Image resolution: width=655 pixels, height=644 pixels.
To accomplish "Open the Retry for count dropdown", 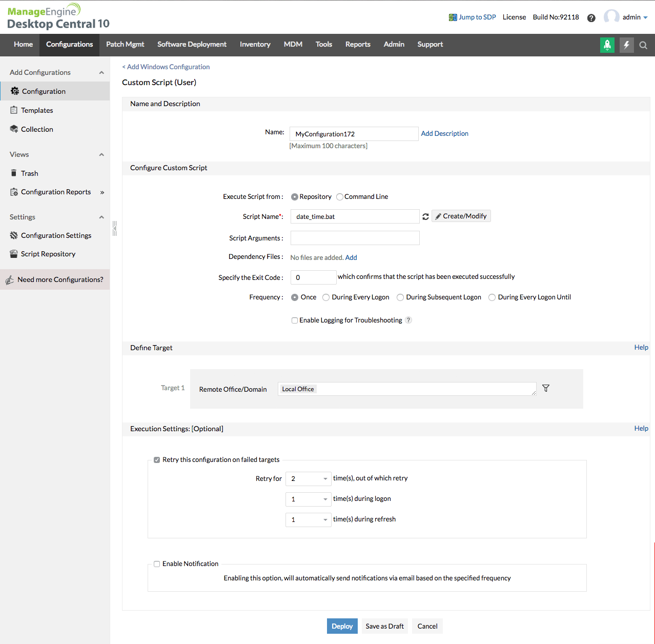I will pos(309,478).
